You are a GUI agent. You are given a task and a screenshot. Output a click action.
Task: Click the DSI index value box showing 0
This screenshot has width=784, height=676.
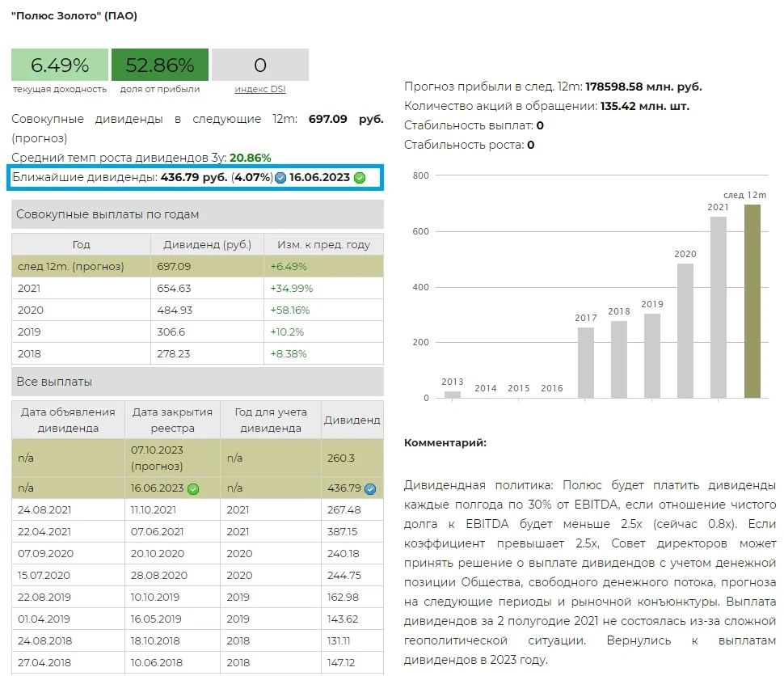259,65
